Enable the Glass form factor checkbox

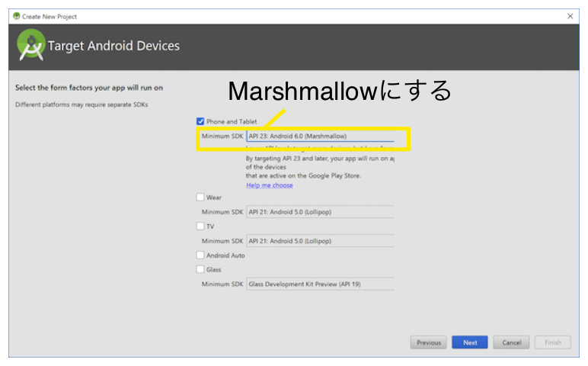pyautogui.click(x=200, y=269)
